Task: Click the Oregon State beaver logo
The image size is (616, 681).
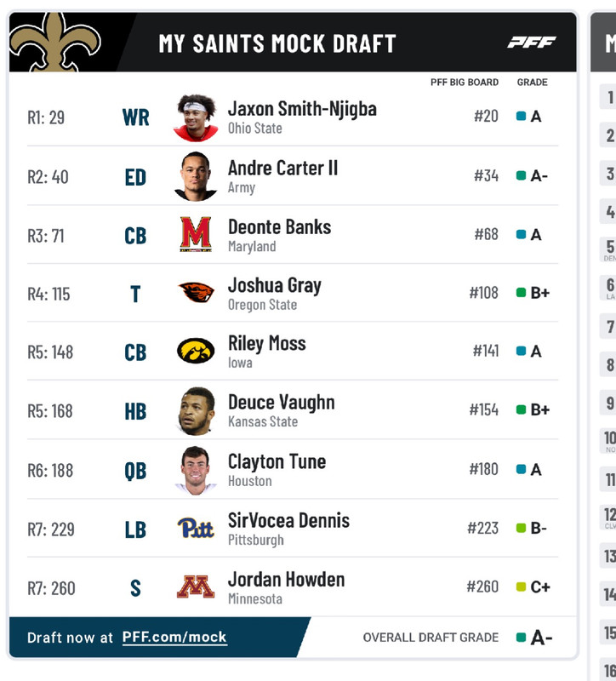Action: pos(196,293)
